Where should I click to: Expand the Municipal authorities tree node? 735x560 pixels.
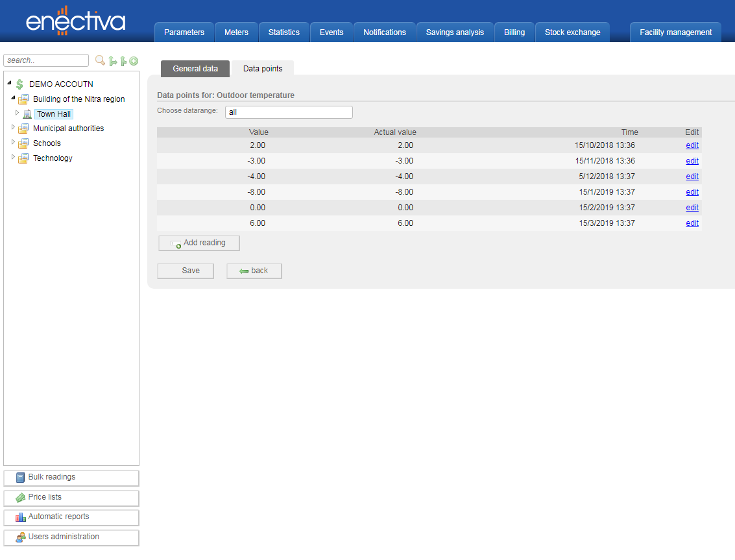(x=13, y=128)
